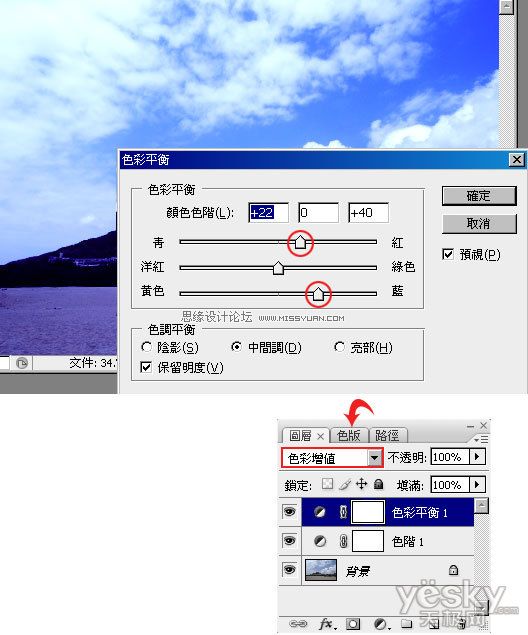Select the 陰影(S) radio button
Image resolution: width=528 pixels, height=635 pixels.
pos(146,347)
